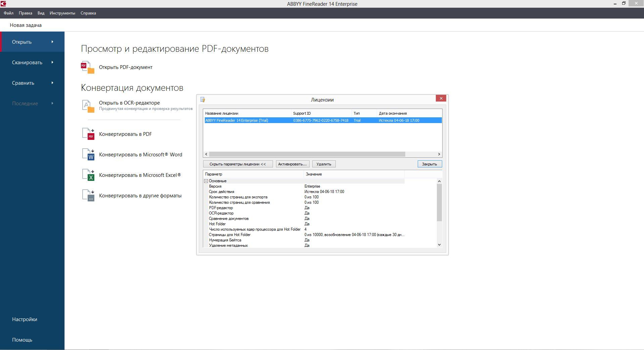Click the parameters scroll down arrow

pyautogui.click(x=439, y=245)
